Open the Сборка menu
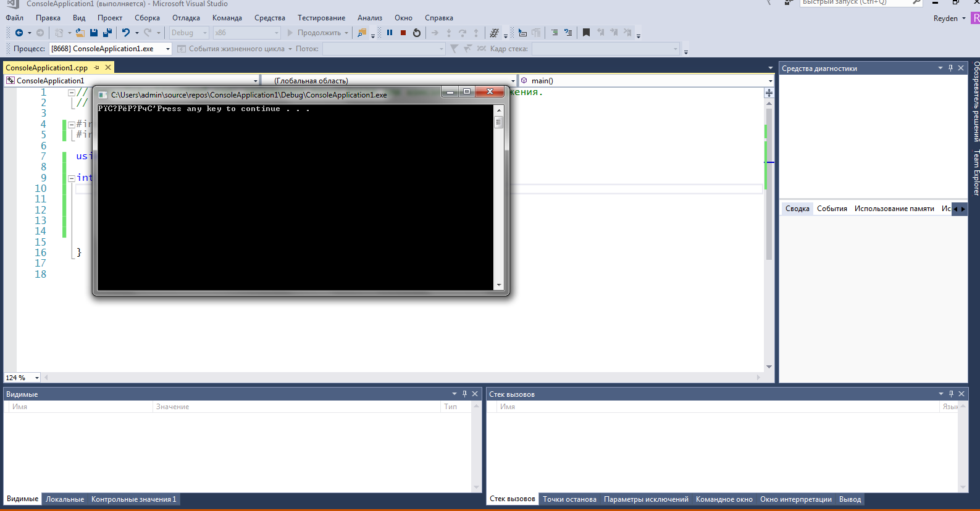 147,18
